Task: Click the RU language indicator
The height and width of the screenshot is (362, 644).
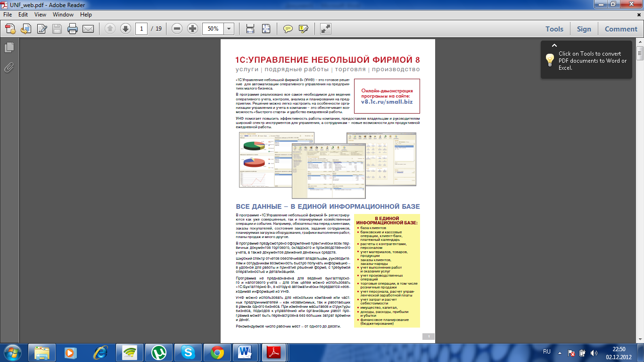Action: [547, 352]
